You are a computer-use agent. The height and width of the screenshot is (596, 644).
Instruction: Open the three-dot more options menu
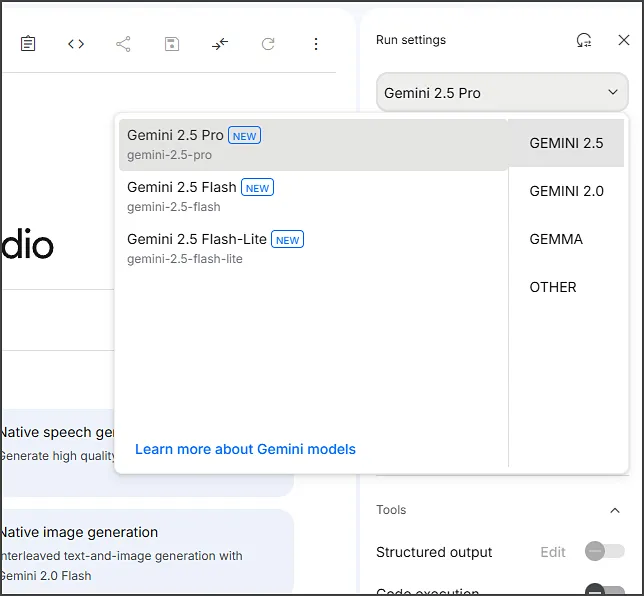(x=316, y=44)
